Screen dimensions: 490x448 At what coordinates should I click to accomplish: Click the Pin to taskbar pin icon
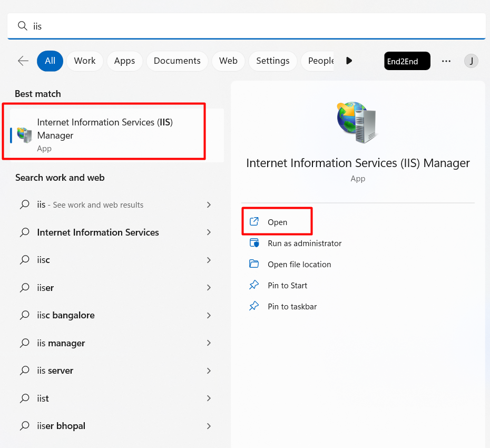point(254,306)
